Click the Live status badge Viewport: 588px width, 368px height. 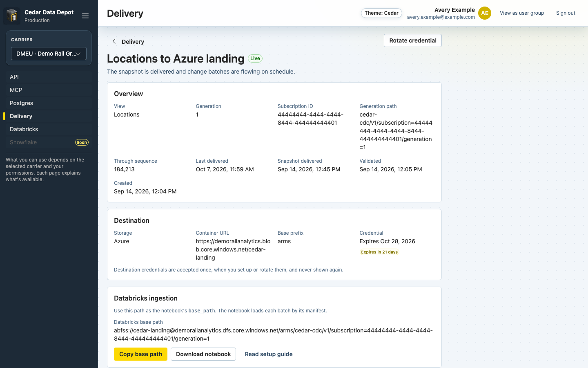255,58
